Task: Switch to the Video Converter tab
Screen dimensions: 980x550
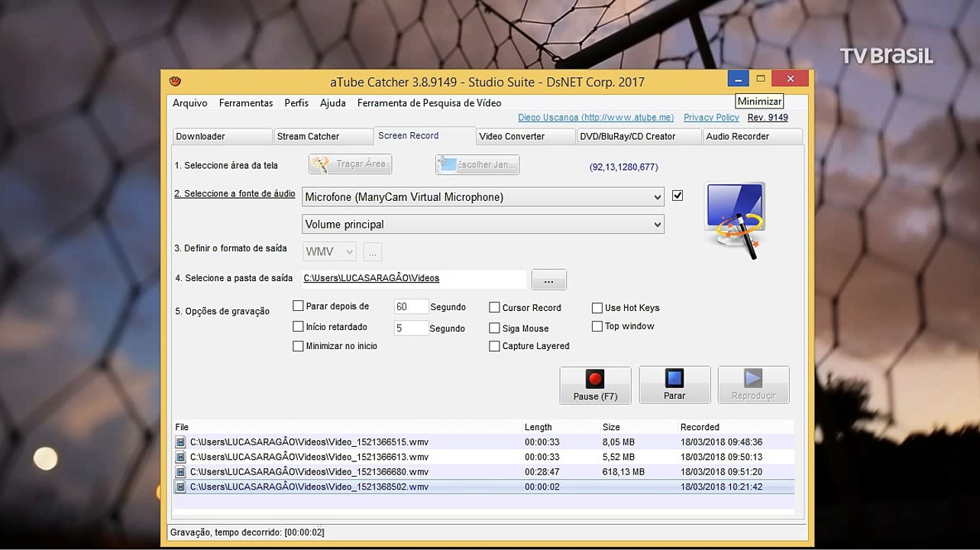Action: 526,137
